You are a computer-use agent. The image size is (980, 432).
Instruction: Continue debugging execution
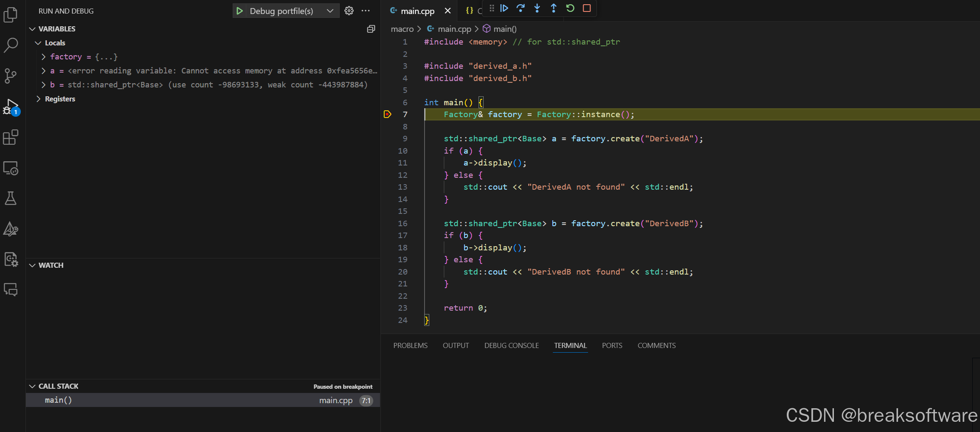(x=504, y=8)
